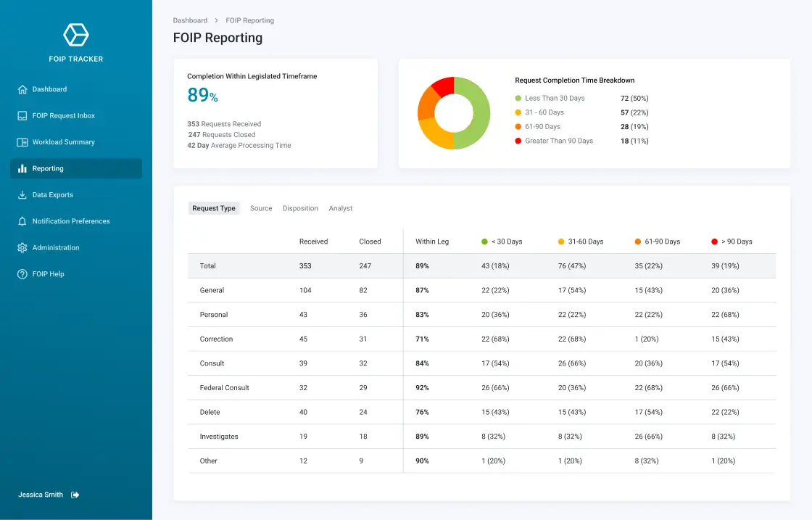Image resolution: width=812 pixels, height=520 pixels.
Task: Click the FOIP Tracker logo
Action: click(x=75, y=34)
